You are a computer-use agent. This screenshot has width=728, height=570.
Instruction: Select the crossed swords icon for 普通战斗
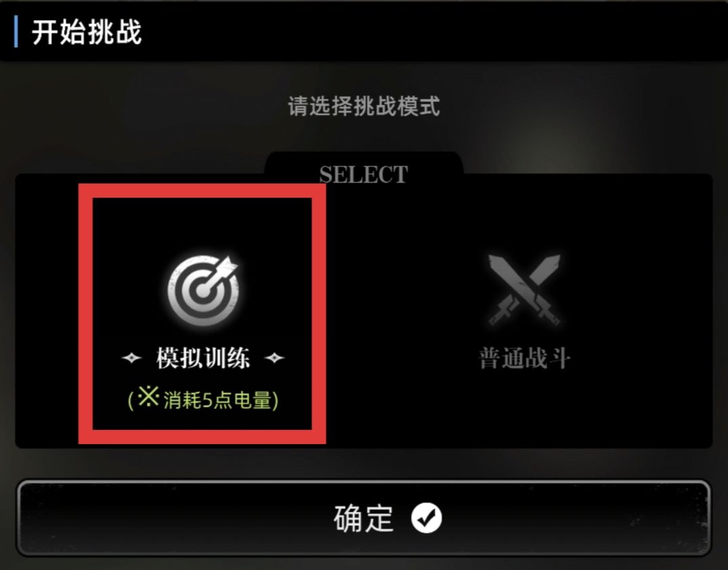coord(524,290)
